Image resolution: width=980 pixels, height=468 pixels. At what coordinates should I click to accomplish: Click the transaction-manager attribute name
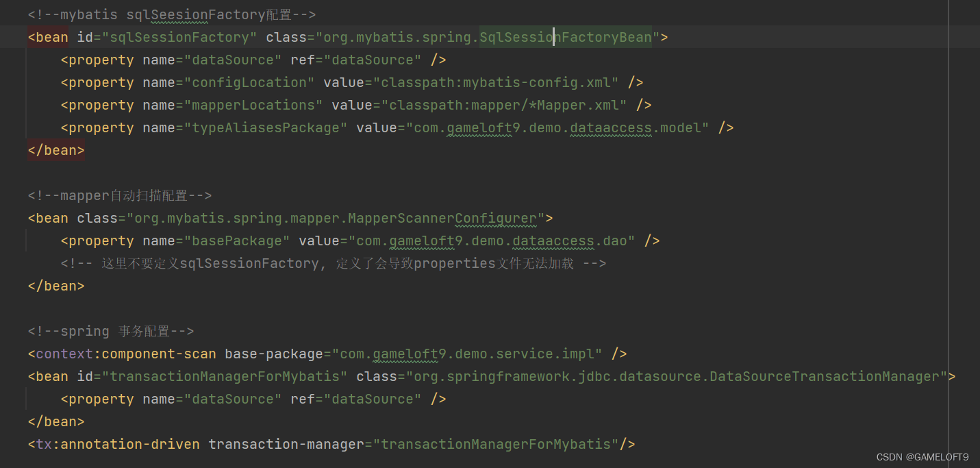[x=286, y=444]
